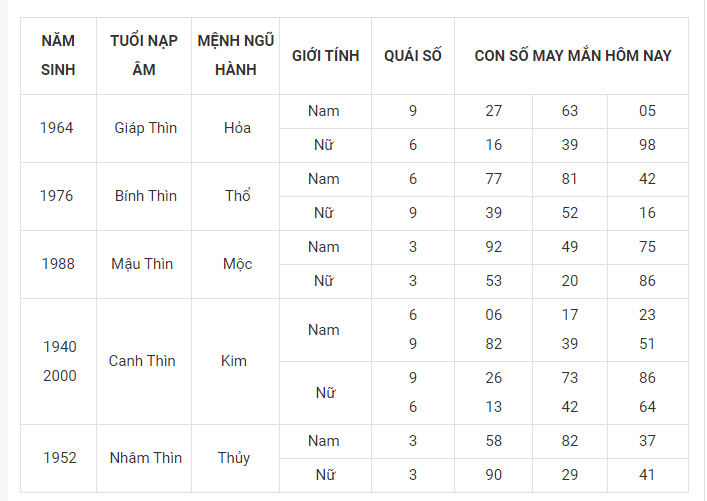
Task: Select the GIỚI TÍNH header
Action: pos(325,56)
